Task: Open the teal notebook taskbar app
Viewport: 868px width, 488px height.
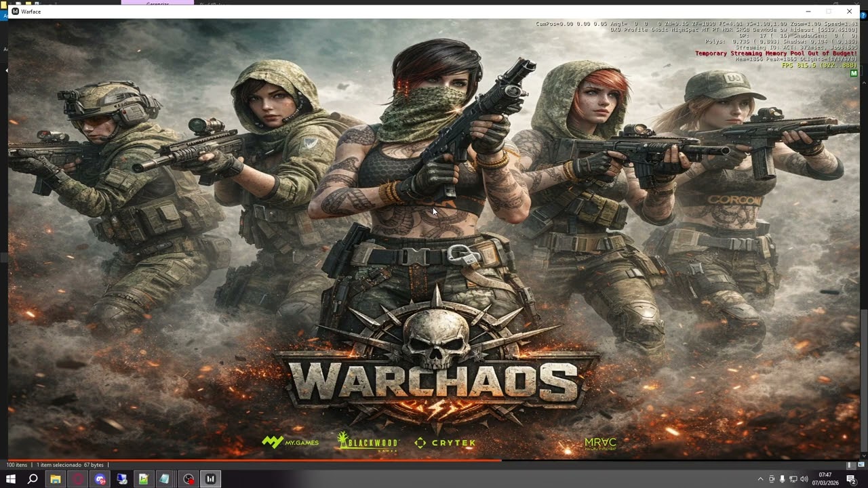Action: (165, 479)
